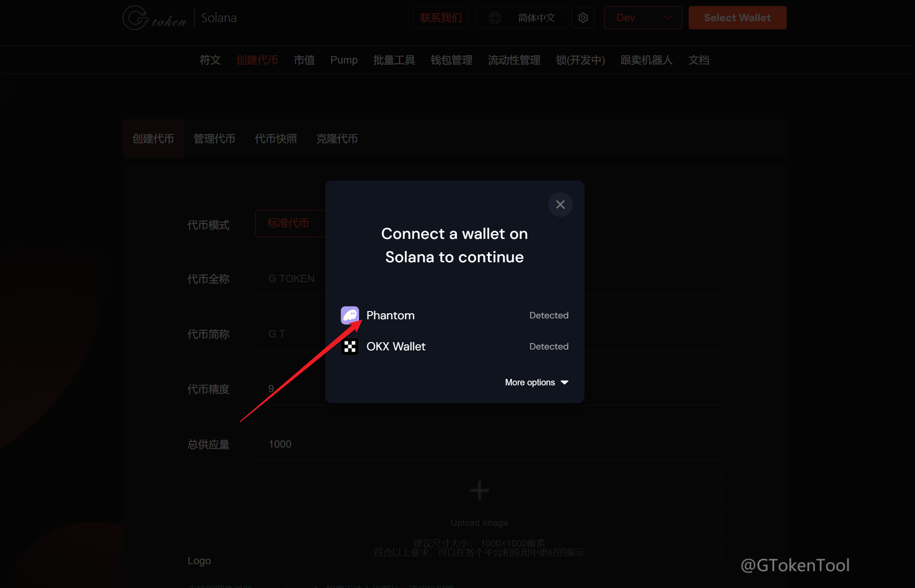This screenshot has width=915, height=588.
Task: Expand More options in wallet dialog
Action: coord(536,382)
